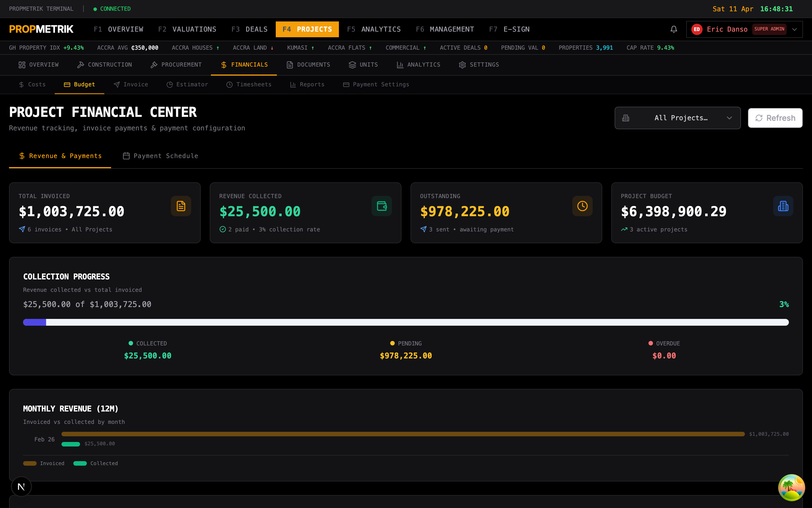Click the ED user avatar
This screenshot has width=812, height=508.
[697, 29]
